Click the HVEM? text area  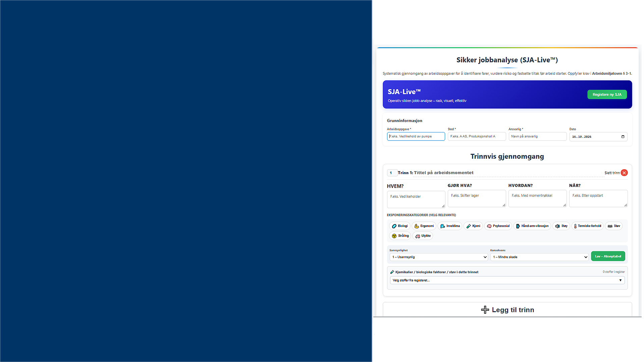coord(416,199)
